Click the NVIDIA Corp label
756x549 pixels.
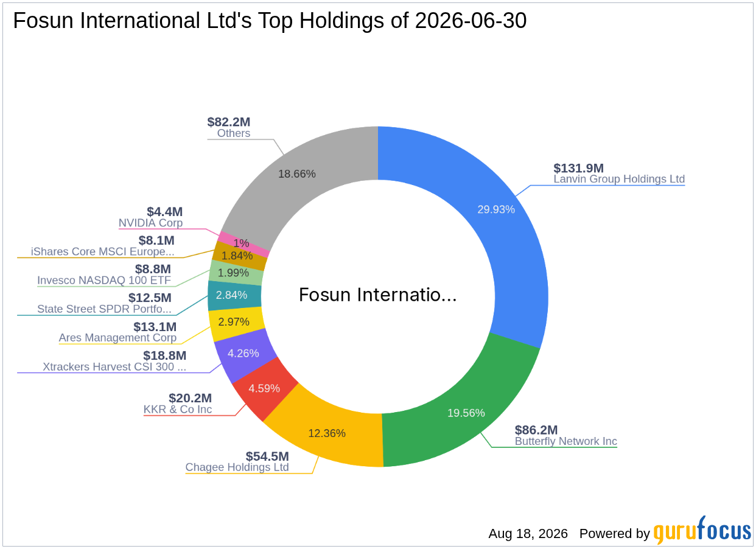coord(150,223)
